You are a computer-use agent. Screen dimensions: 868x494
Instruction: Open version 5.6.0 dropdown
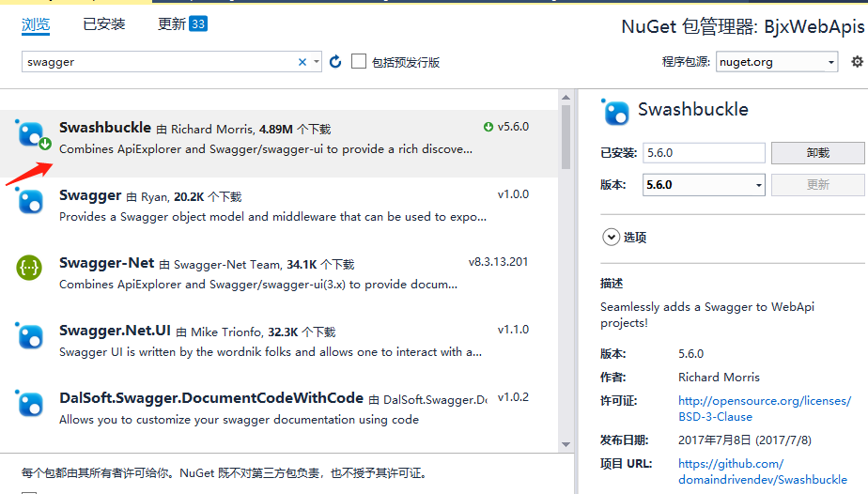[x=758, y=185]
